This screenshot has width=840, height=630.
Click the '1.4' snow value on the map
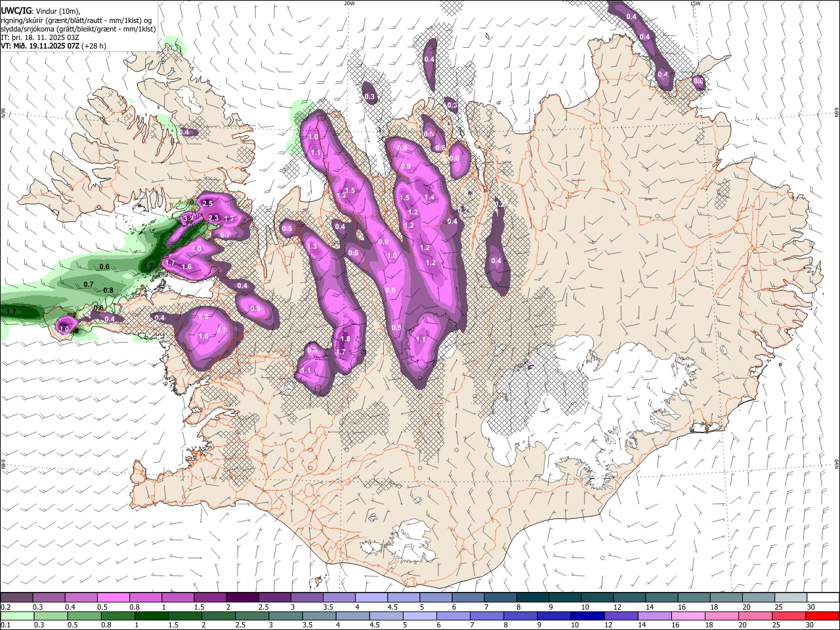429,197
